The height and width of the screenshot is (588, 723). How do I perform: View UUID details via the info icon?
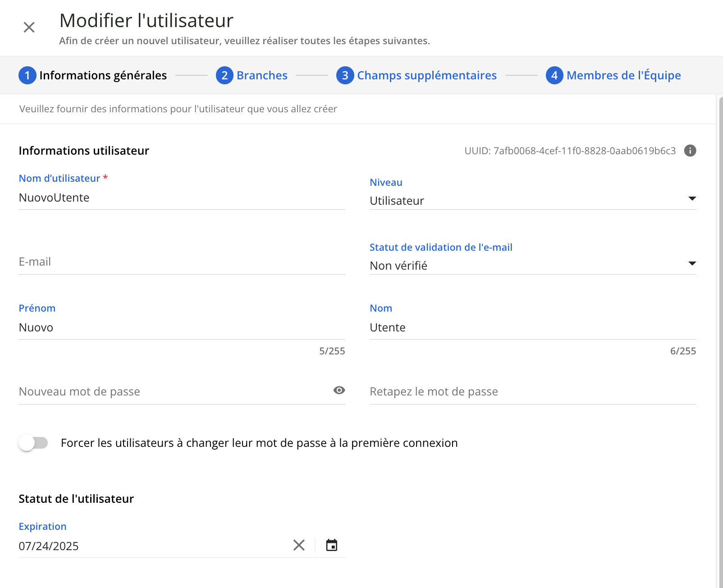click(690, 151)
